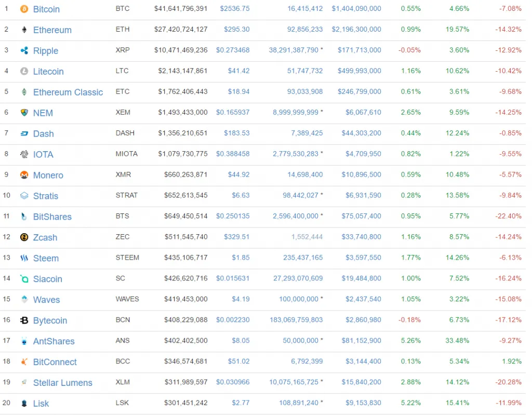Viewport: 532px width, 417px height.
Task: Open Ethereum volume $2,196,300,000
Action: click(356, 29)
